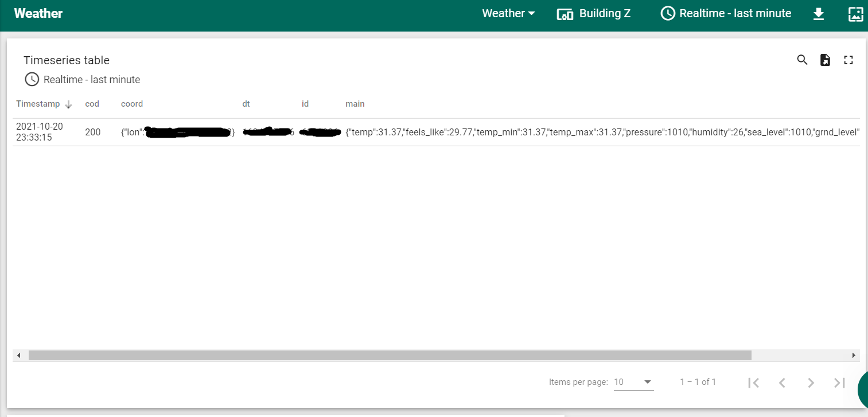Viewport: 868px width, 417px height.
Task: Search within the Timeseries table
Action: pyautogui.click(x=802, y=60)
